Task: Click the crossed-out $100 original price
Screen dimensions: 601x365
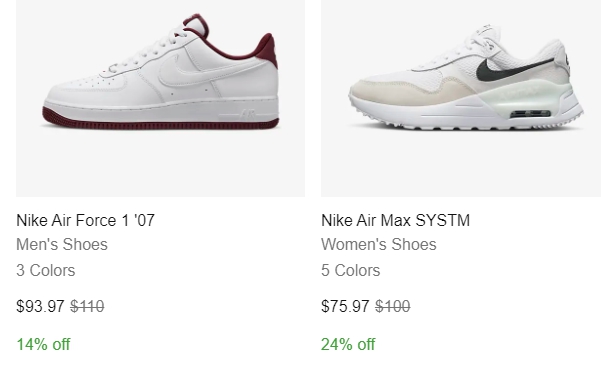Action: pos(392,306)
